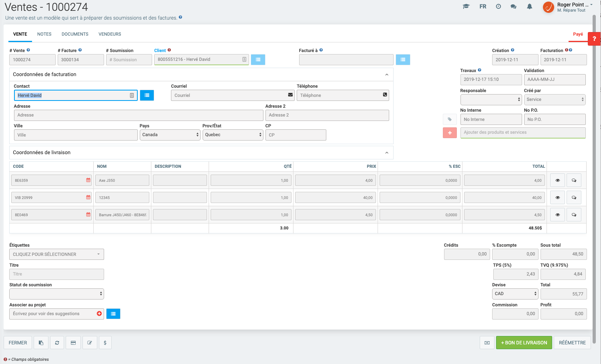Open the Pays dropdown showing Canada

(x=170, y=135)
